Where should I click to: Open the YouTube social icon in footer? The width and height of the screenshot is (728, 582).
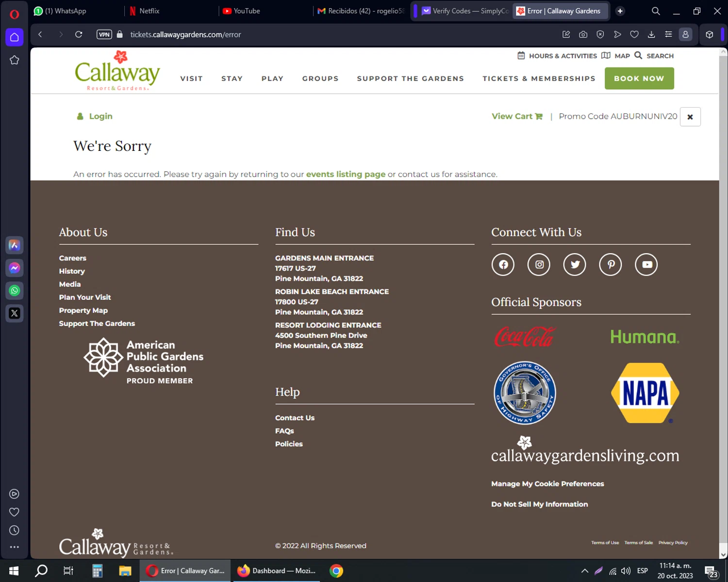(x=646, y=264)
